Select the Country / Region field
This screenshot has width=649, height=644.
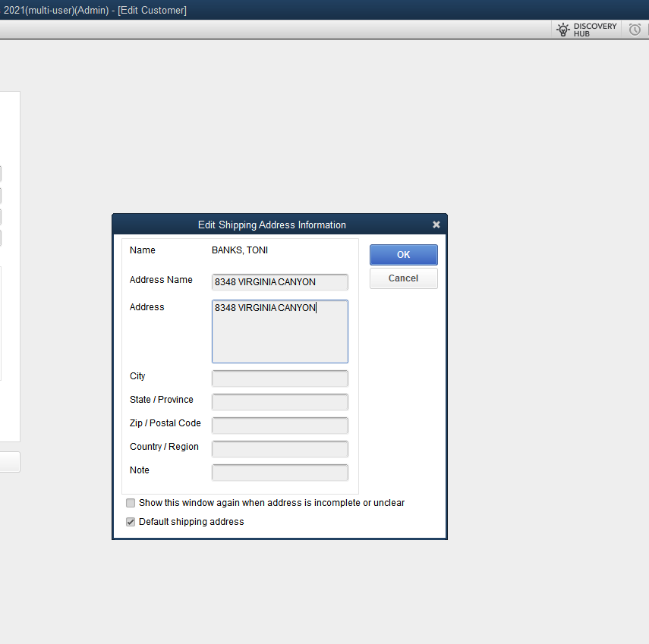279,449
